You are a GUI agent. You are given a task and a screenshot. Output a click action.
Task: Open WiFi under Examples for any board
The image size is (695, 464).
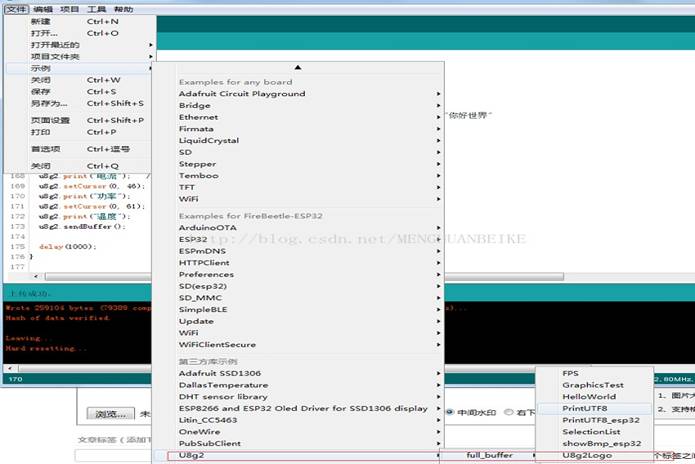pyautogui.click(x=298, y=199)
